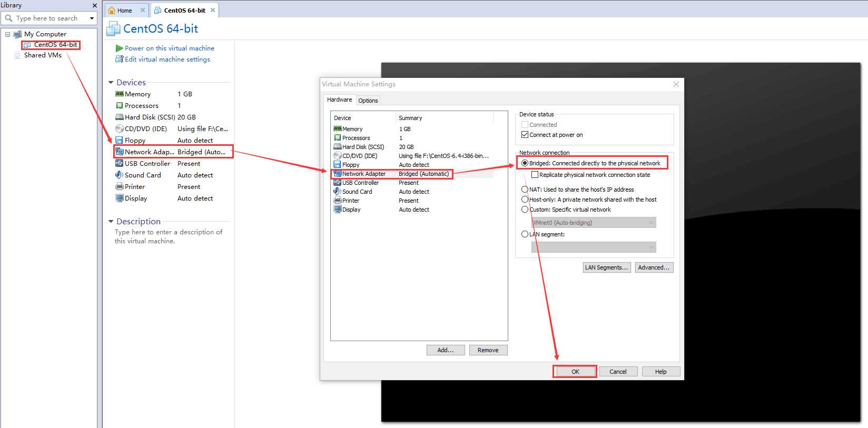Click CD/DVD icon in settings hardware list

[338, 156]
